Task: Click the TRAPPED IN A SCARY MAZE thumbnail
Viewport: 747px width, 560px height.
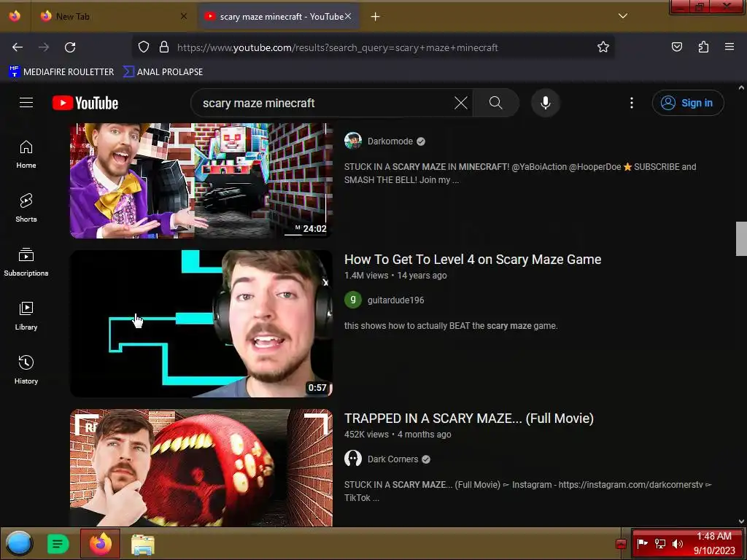Action: pos(201,467)
